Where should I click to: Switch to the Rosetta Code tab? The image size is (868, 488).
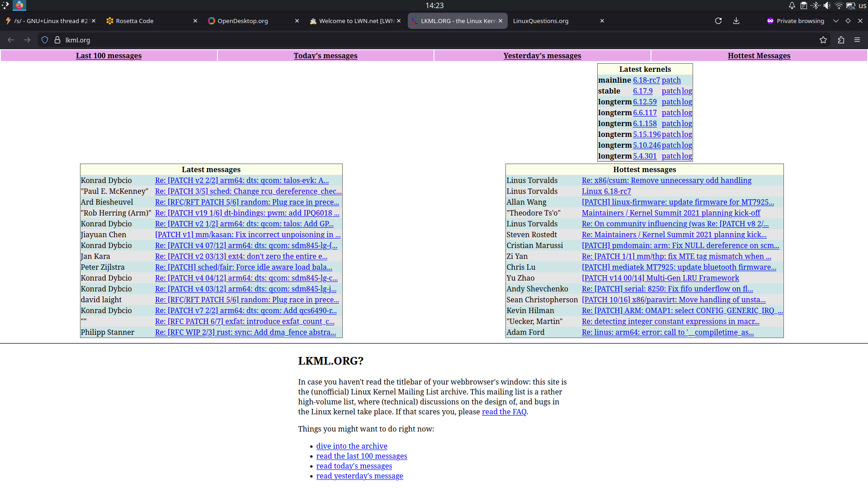tap(134, 21)
